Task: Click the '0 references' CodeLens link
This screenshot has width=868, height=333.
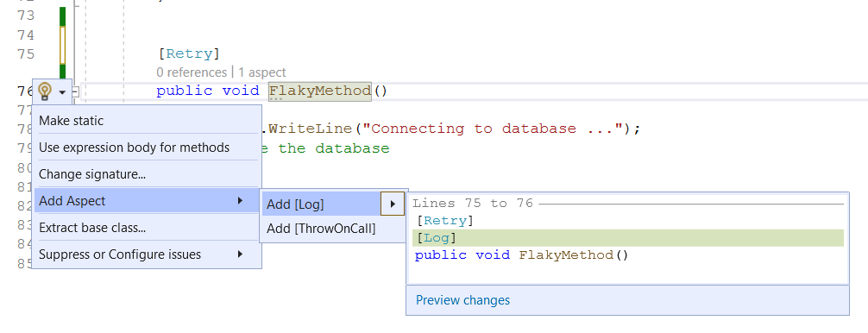Action: click(192, 72)
